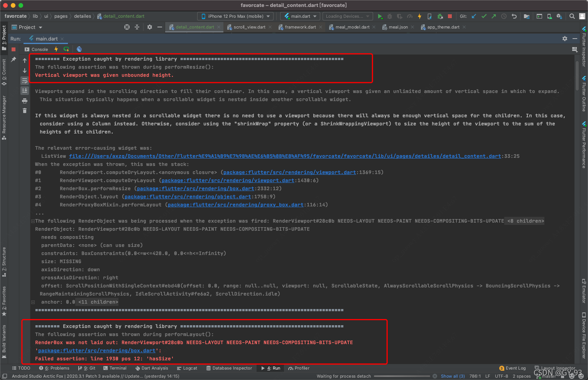Open the Device Manager icon in toolbar
Viewport: 588px width, 380px height.
549,16
